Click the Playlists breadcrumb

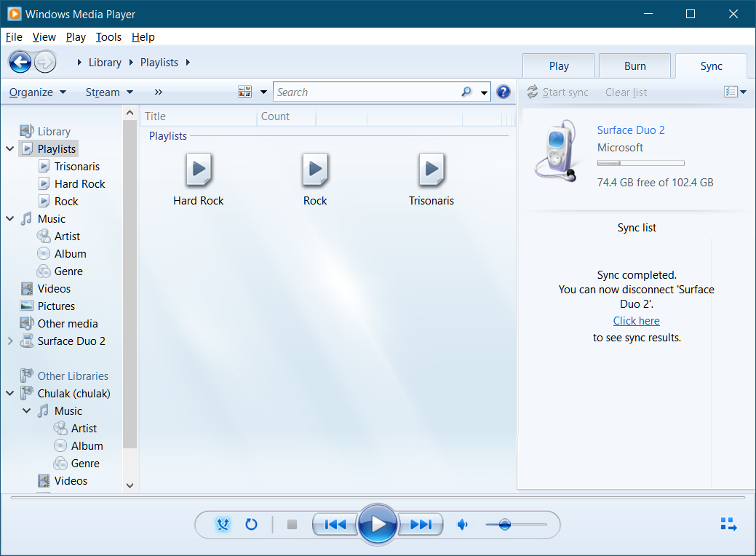click(x=159, y=62)
